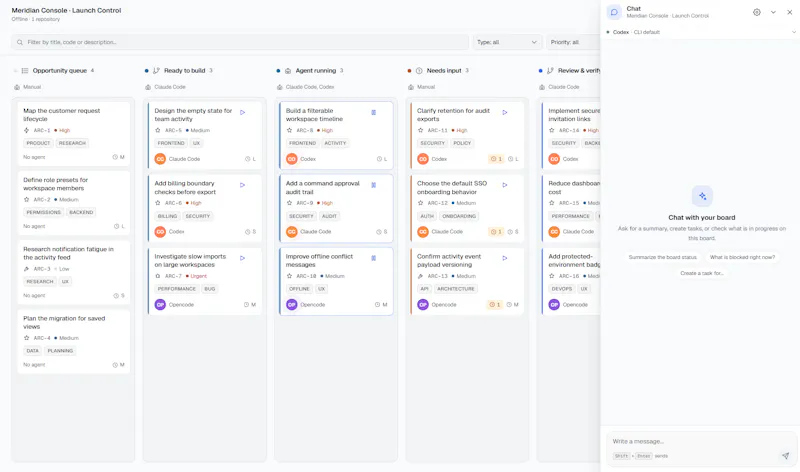Click the DEVOPS tag on ARC-16
Screen dimensions: 800x472
point(562,289)
